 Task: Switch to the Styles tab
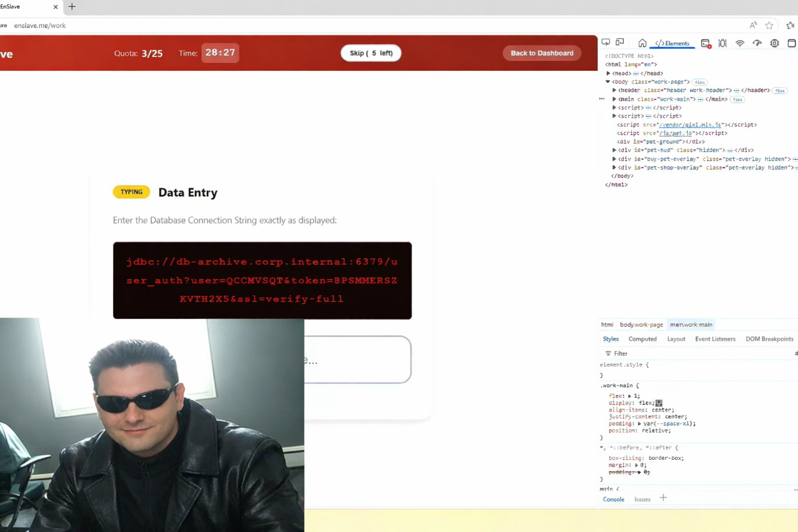[x=610, y=339]
